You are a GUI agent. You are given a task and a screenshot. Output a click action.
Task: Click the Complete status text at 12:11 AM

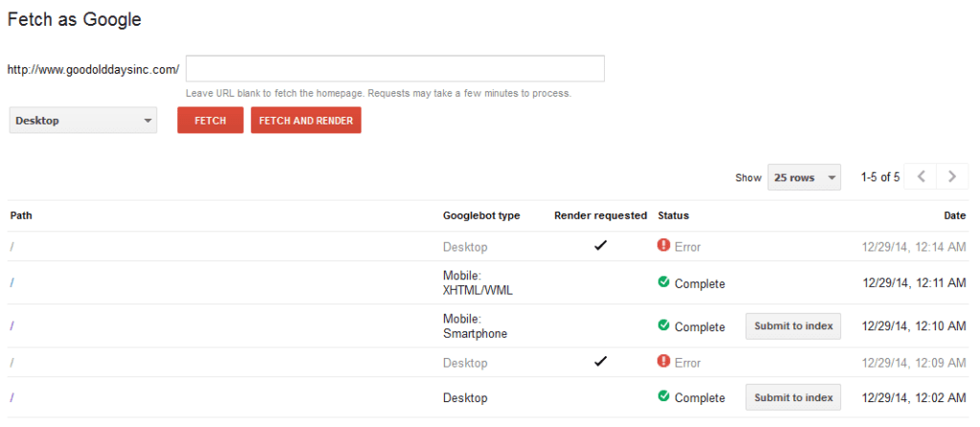pos(700,283)
